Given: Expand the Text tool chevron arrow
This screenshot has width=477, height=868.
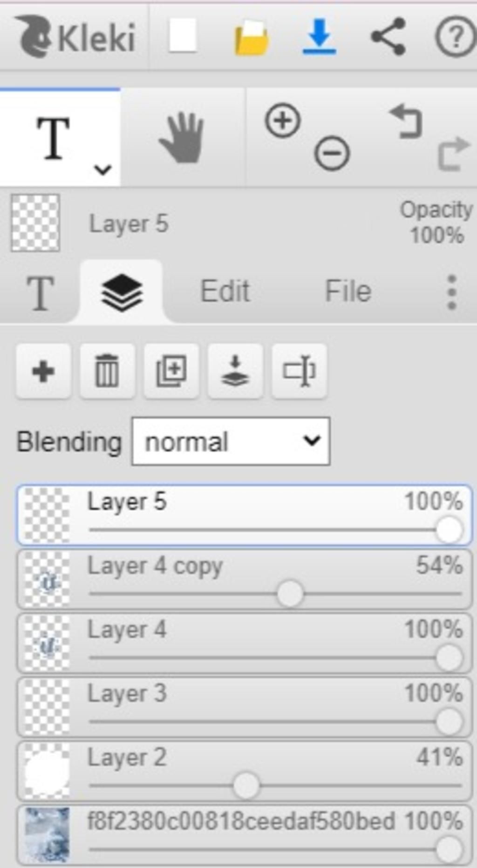Looking at the screenshot, I should click(x=102, y=170).
